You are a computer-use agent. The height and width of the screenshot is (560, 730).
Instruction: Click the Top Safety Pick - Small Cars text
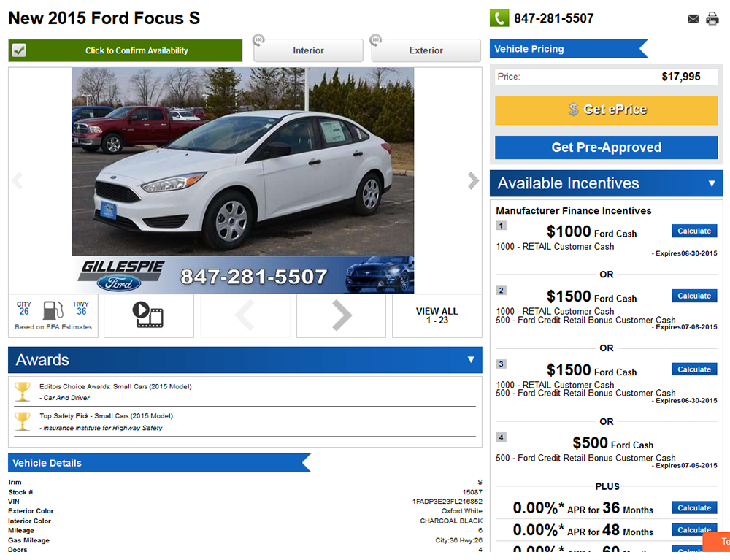(106, 415)
